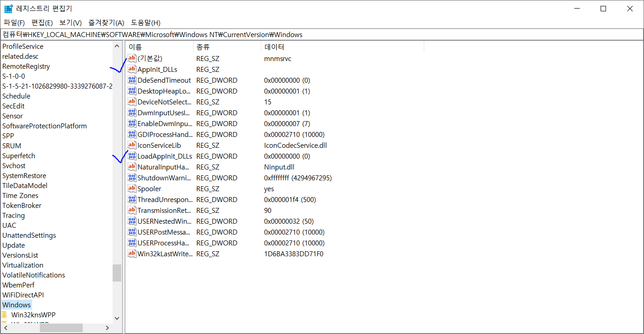Image resolution: width=644 pixels, height=334 pixels.
Task: Click the 1D6BA3383DD71F0 data value
Action: 294,254
